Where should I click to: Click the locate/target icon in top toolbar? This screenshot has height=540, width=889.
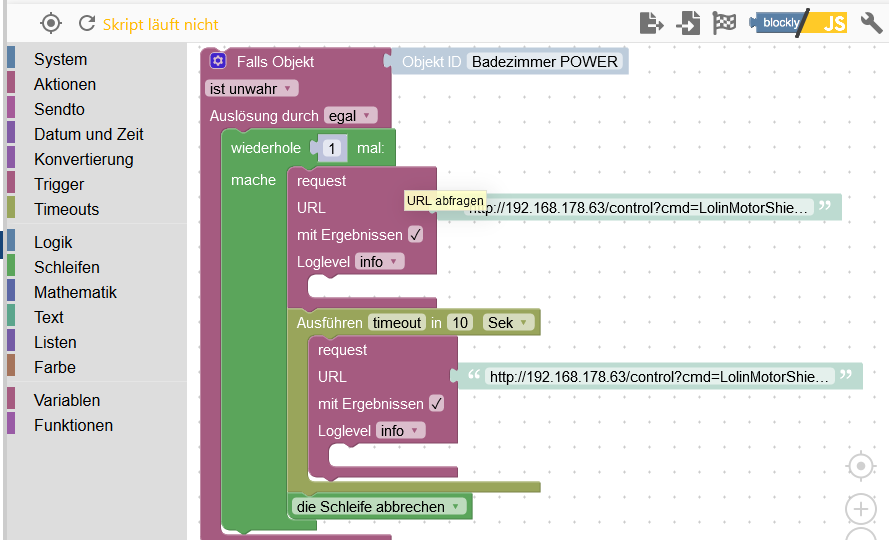[51, 23]
